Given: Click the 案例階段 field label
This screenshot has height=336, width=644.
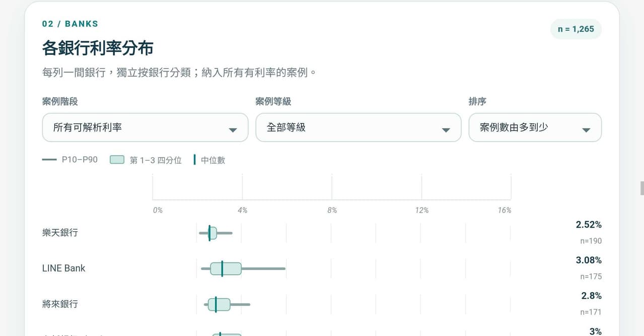Looking at the screenshot, I should [60, 102].
